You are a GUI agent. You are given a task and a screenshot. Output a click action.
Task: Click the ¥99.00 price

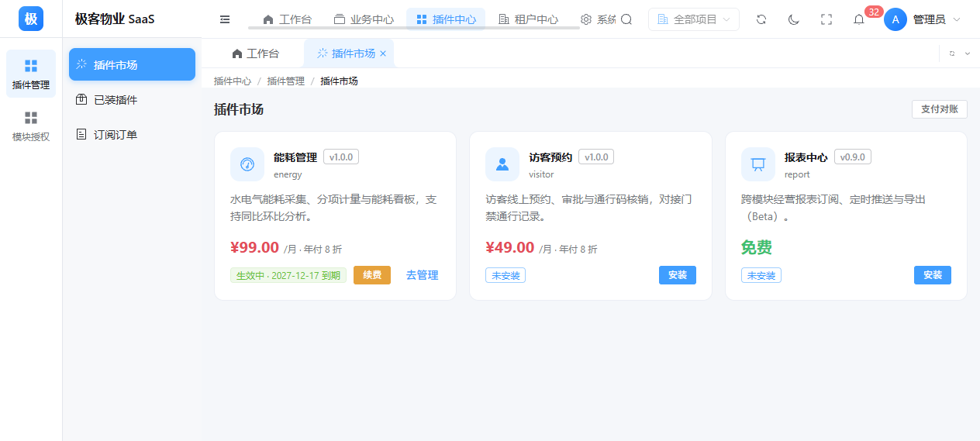point(254,248)
